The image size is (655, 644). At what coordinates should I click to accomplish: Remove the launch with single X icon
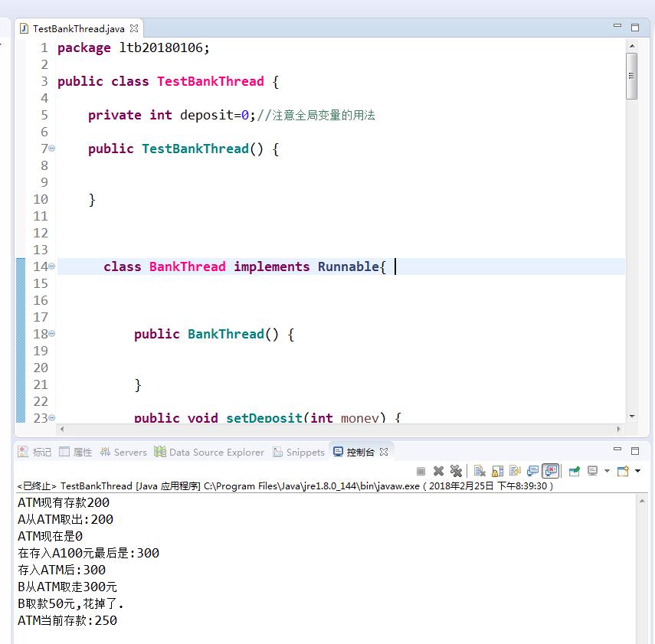click(438, 471)
